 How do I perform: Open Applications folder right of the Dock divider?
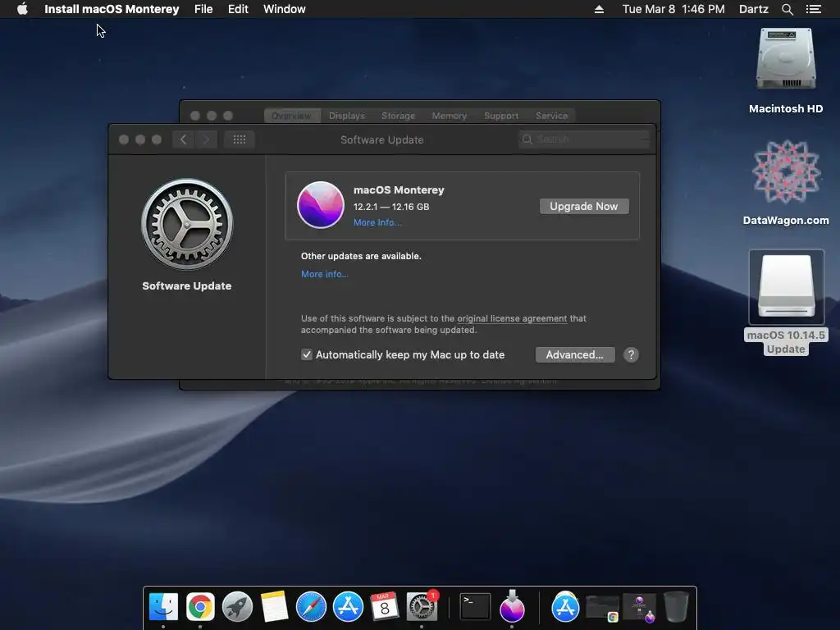coord(565,607)
